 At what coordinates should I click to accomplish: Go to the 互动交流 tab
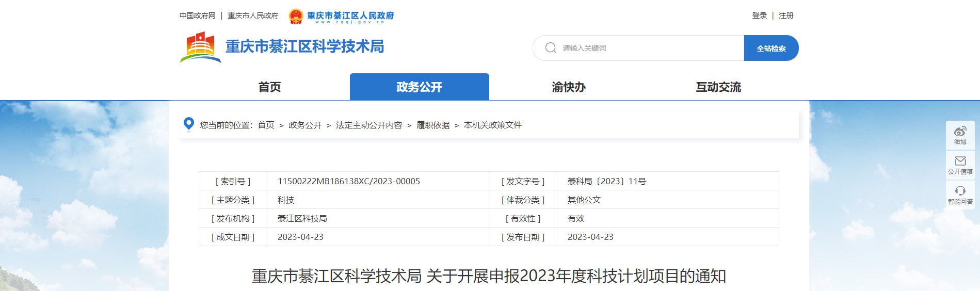718,87
